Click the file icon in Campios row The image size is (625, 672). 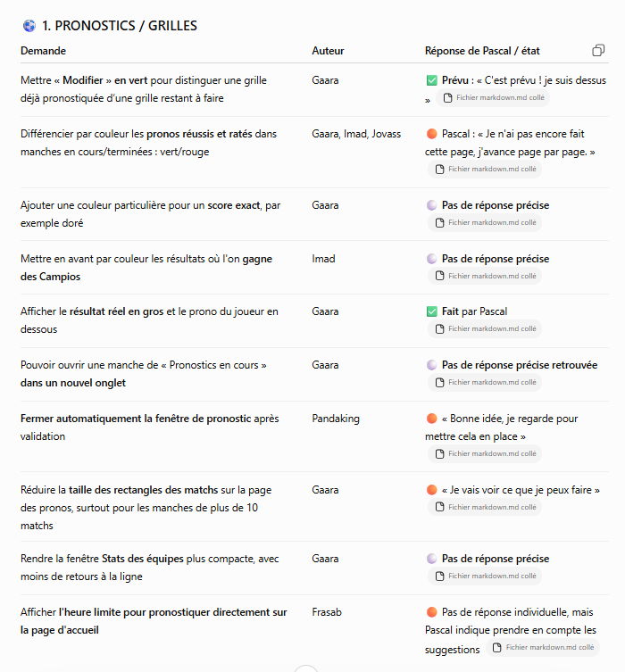click(439, 276)
